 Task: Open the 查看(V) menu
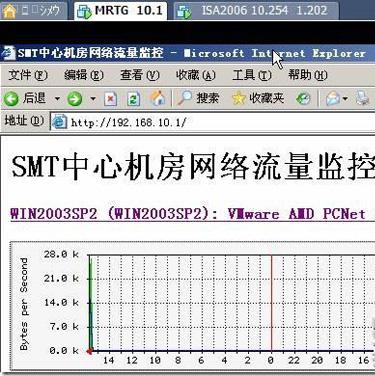[140, 75]
